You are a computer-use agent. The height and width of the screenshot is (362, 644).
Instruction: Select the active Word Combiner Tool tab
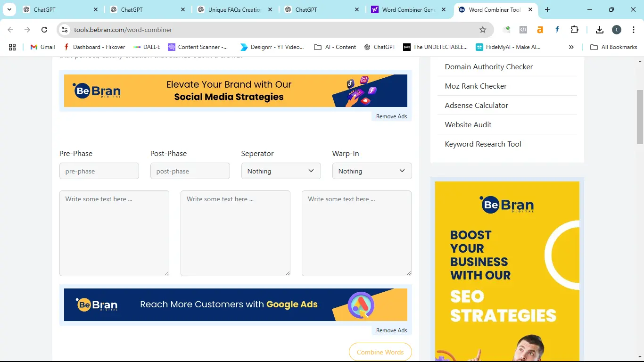(496, 9)
